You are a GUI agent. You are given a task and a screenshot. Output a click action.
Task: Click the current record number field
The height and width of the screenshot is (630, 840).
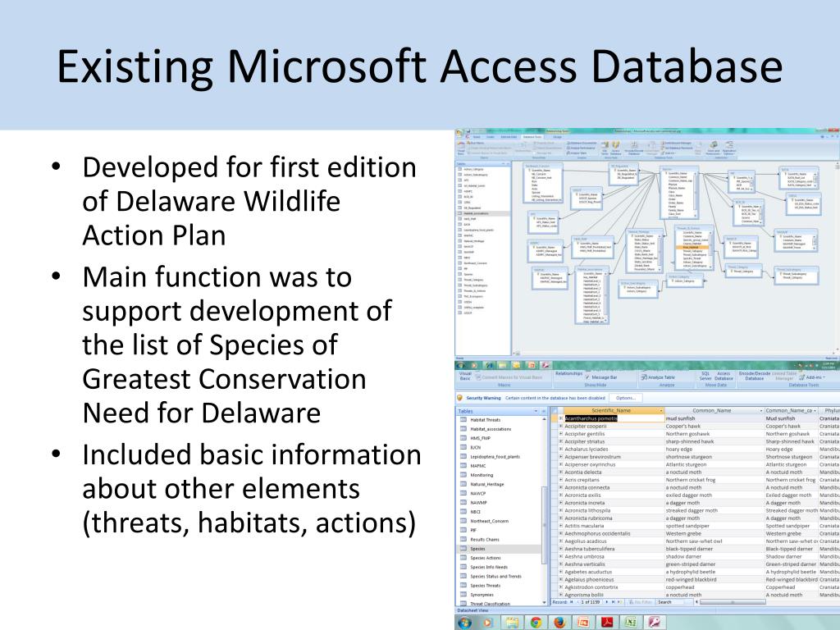coord(591,602)
